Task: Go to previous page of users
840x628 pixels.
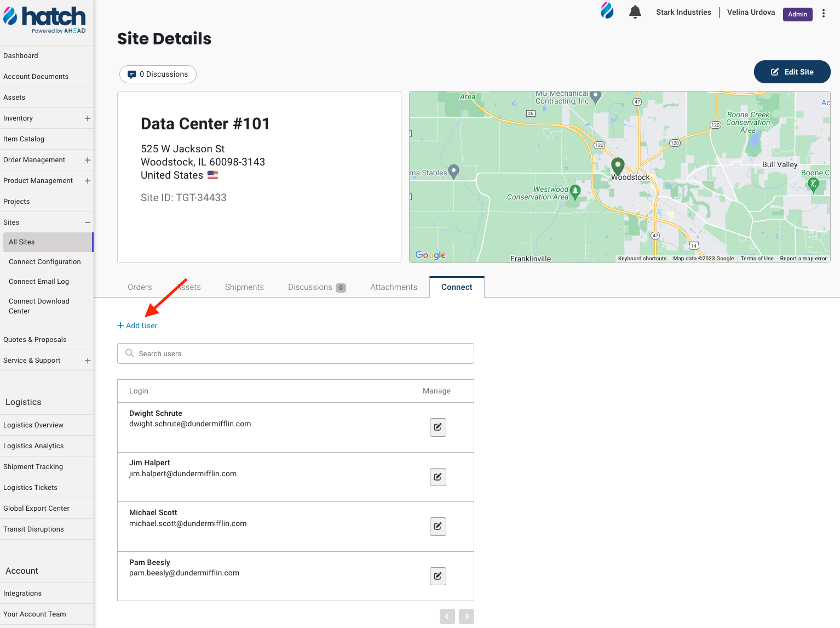Action: click(447, 616)
